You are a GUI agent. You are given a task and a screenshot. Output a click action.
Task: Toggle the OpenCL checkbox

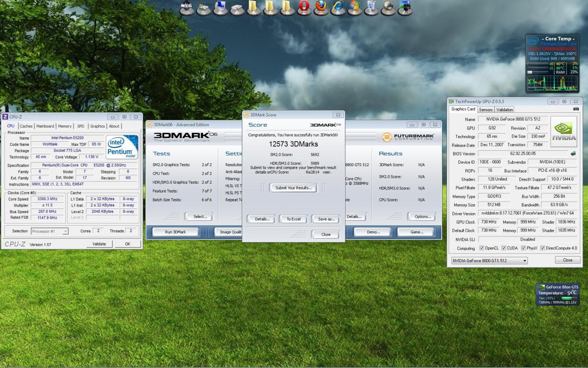tap(482, 248)
